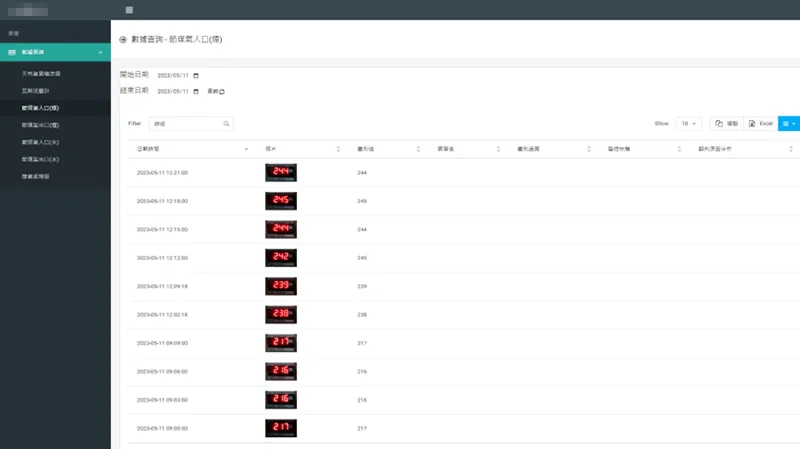Open the meter thumbnail in the 12:21:00 row
Screen dimensions: 800x449
(281, 172)
